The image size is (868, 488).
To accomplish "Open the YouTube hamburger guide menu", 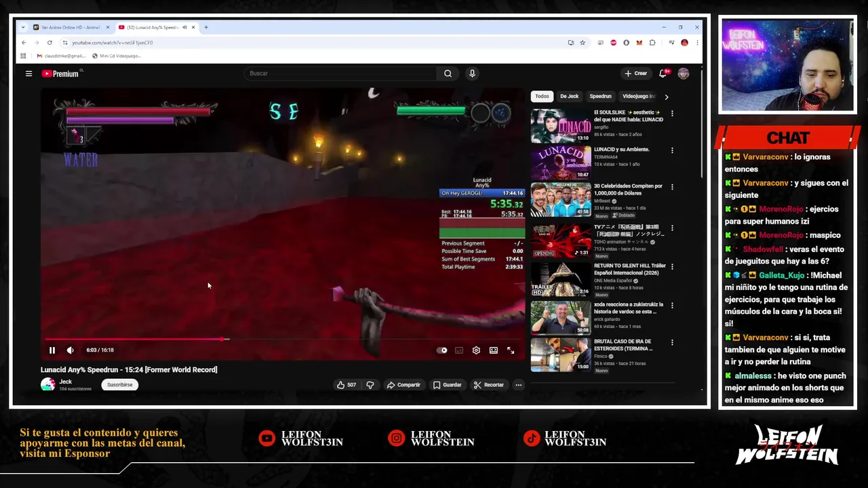I will pos(28,73).
